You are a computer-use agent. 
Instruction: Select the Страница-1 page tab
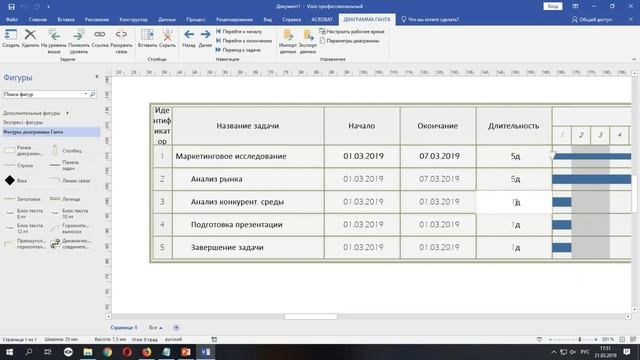124,328
